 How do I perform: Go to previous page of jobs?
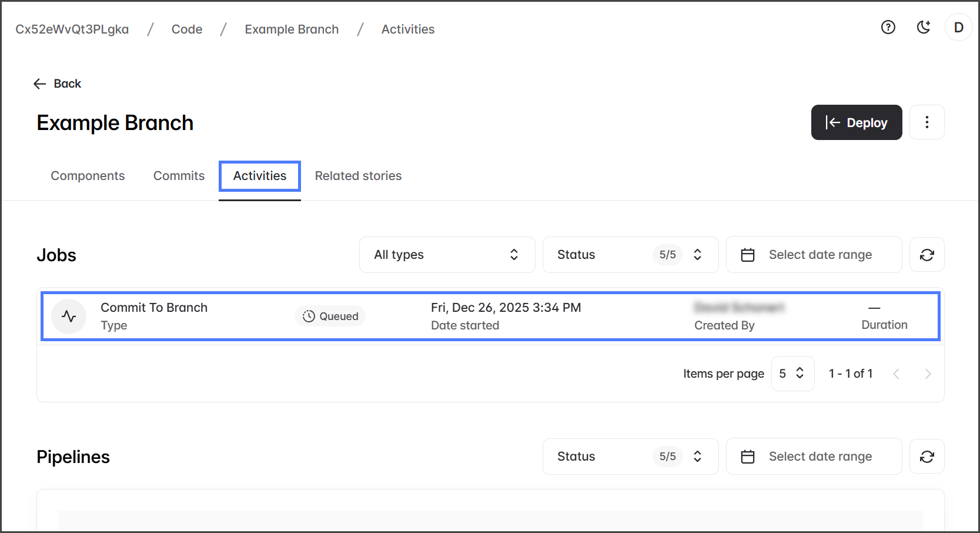896,374
